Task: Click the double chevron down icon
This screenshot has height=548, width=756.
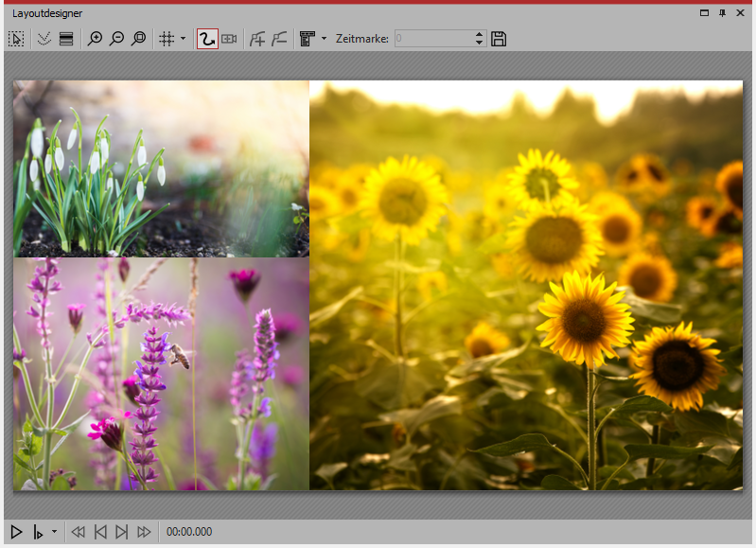Action: coord(43,39)
